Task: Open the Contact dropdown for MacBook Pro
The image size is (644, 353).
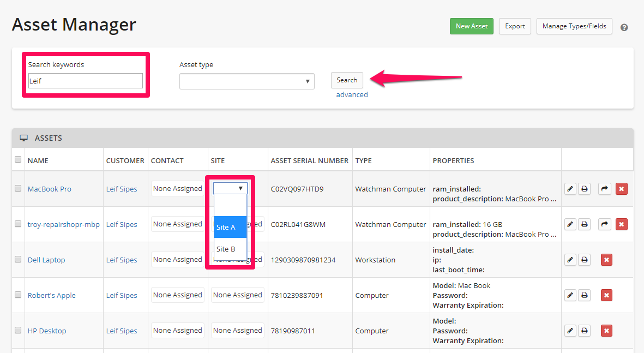Action: pyautogui.click(x=177, y=189)
